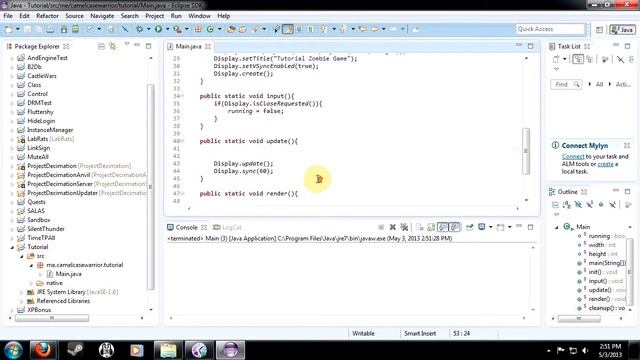
Task: Toggle Scroll Lock in Console toolbar
Action: (431, 227)
